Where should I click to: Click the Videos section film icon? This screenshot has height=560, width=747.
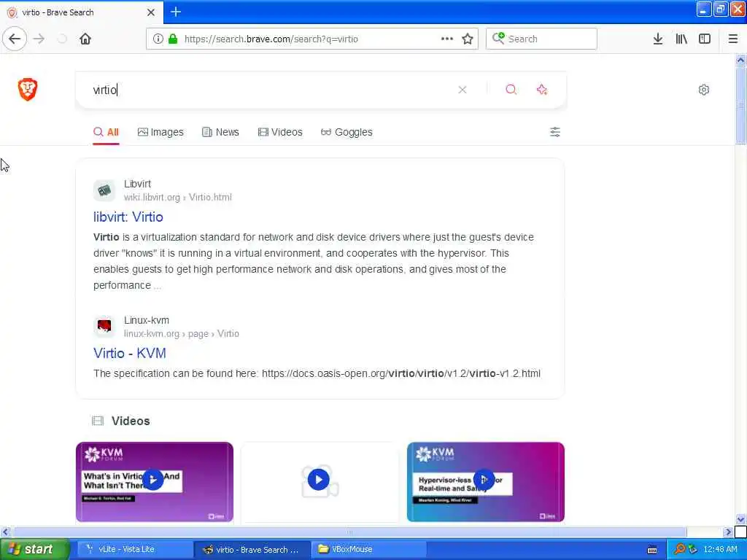[98, 421]
